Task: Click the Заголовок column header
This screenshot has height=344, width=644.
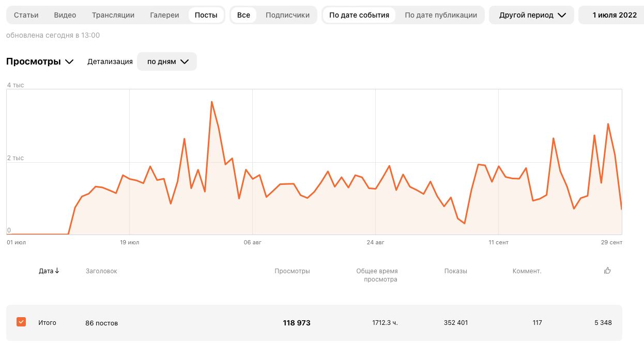Action: click(101, 271)
